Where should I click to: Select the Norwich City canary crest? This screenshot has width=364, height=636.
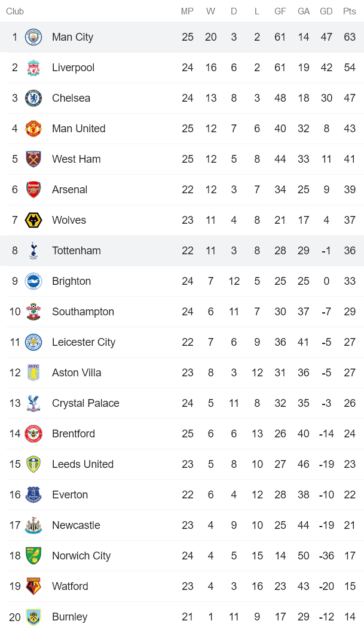tap(33, 556)
